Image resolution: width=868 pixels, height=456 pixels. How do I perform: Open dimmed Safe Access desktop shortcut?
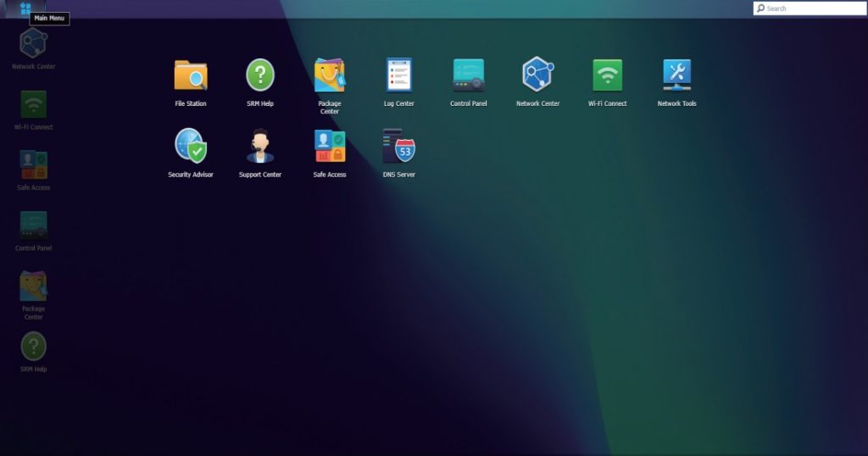[x=33, y=165]
